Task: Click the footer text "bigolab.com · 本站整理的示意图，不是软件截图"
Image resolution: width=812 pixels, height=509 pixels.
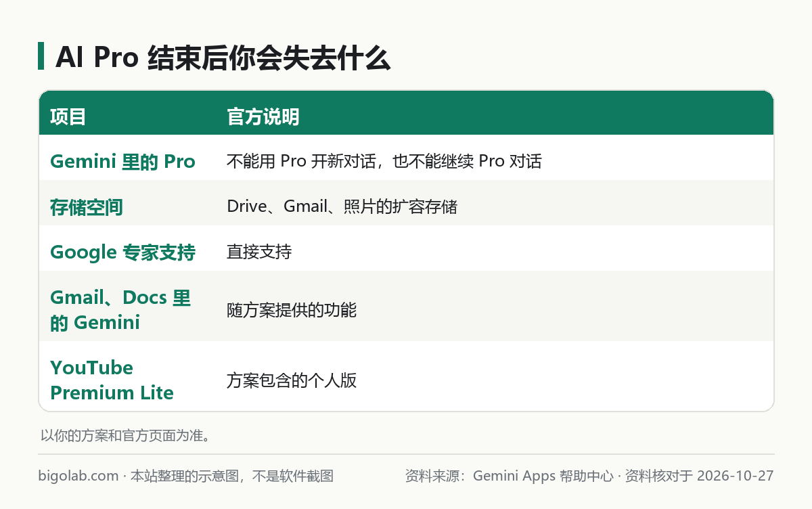Action: [x=186, y=476]
